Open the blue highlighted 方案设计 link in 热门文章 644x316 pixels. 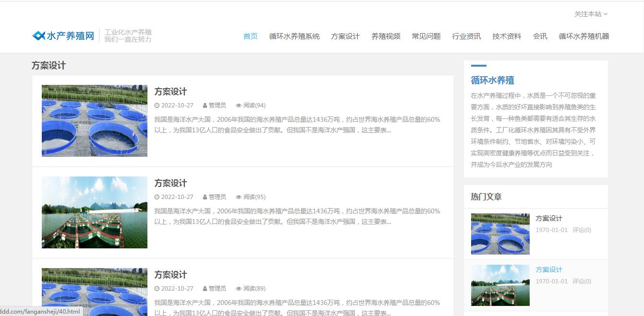click(549, 269)
